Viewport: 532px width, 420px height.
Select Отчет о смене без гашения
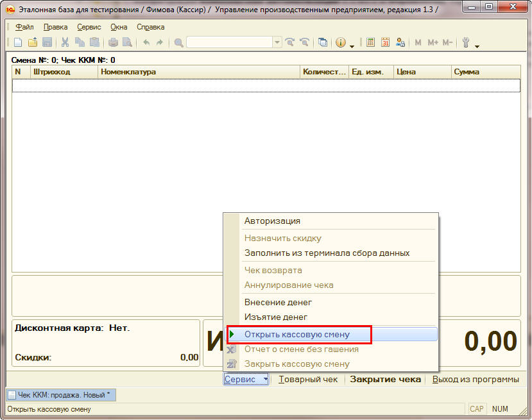click(x=330, y=349)
